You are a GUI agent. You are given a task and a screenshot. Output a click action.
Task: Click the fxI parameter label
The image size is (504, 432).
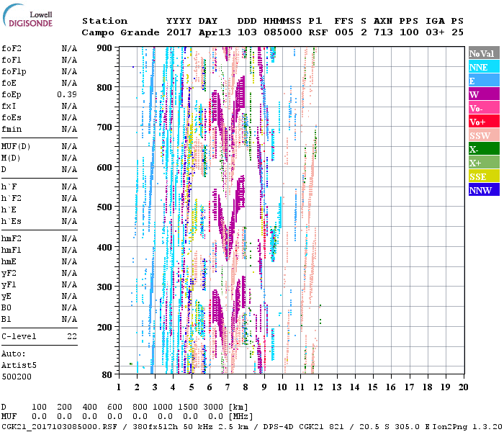9,106
